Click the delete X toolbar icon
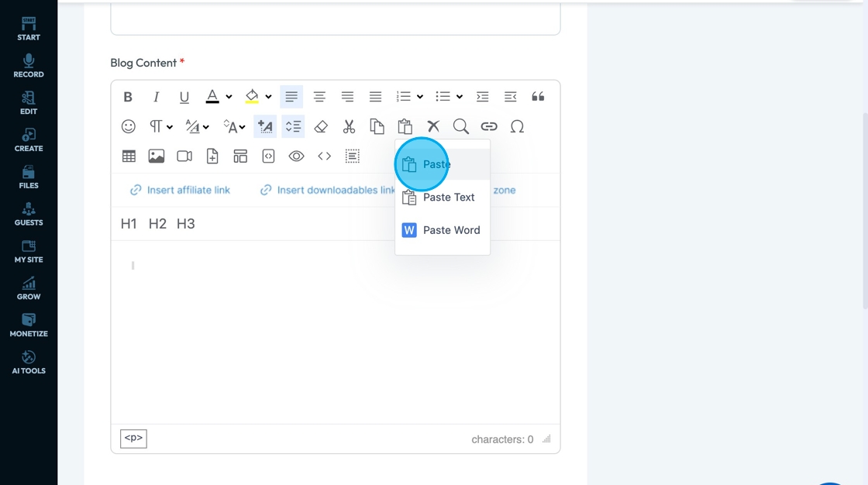The height and width of the screenshot is (485, 868). [433, 127]
